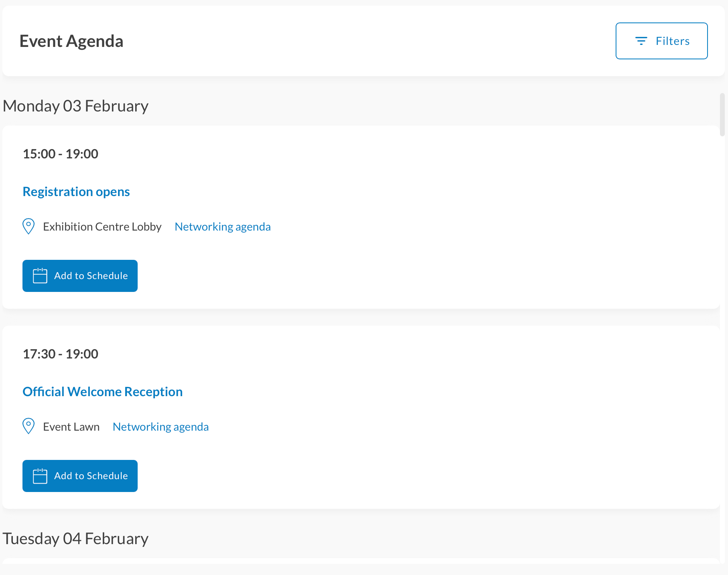Click the 15:00 - 19:00 time label
Image resolution: width=728 pixels, height=575 pixels.
click(61, 154)
